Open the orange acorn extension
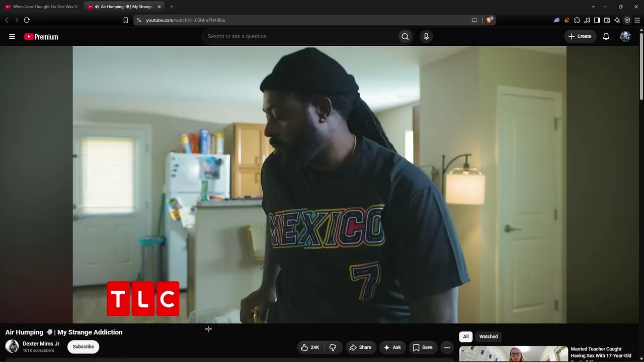Screen dimensions: 644x362 click(x=567, y=20)
